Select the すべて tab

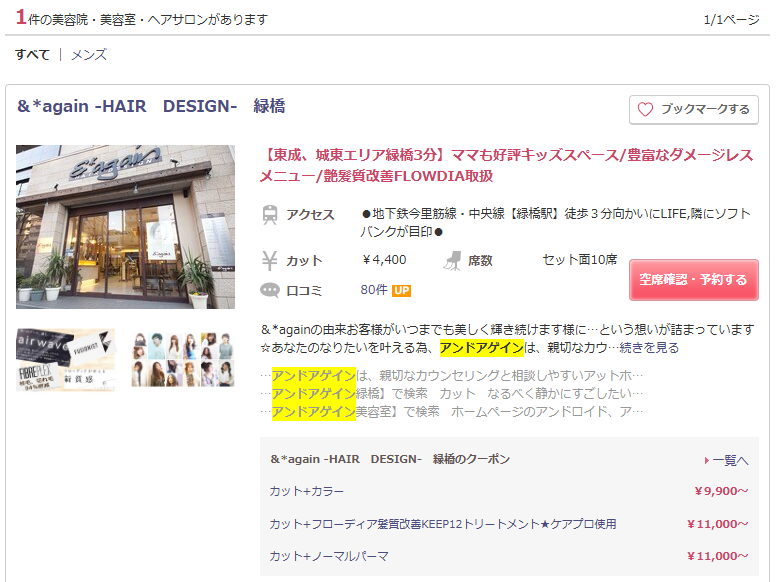(x=32, y=55)
